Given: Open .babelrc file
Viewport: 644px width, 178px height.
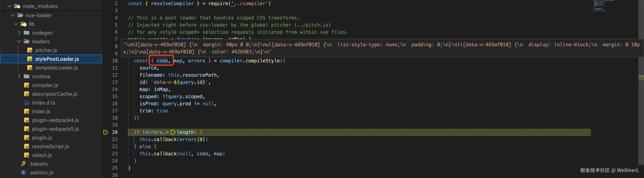Looking at the screenshot, I should pos(39,164).
